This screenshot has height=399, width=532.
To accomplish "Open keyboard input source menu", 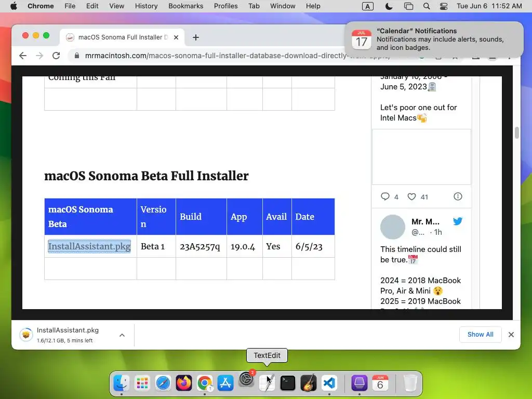I will [x=368, y=6].
